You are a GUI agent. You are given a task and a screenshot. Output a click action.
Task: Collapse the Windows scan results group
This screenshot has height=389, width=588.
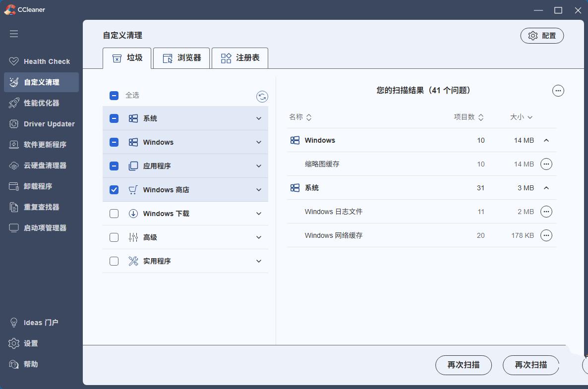tap(547, 140)
